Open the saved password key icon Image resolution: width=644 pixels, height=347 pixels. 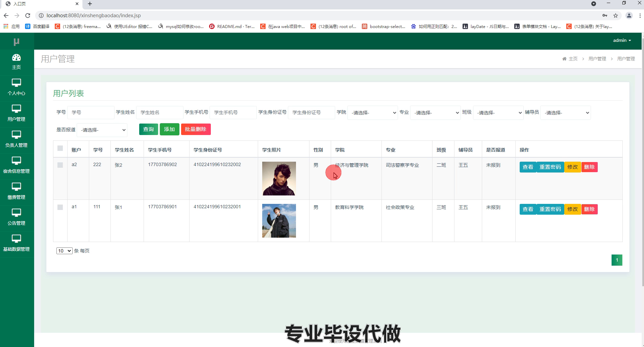tap(605, 16)
